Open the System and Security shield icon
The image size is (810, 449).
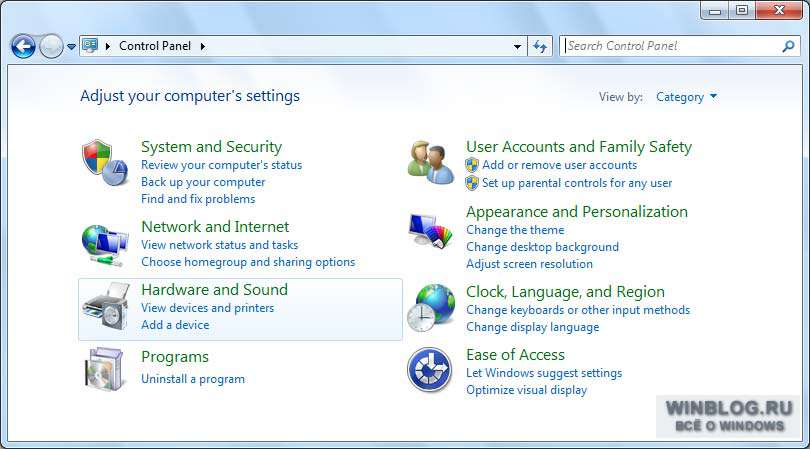point(105,163)
